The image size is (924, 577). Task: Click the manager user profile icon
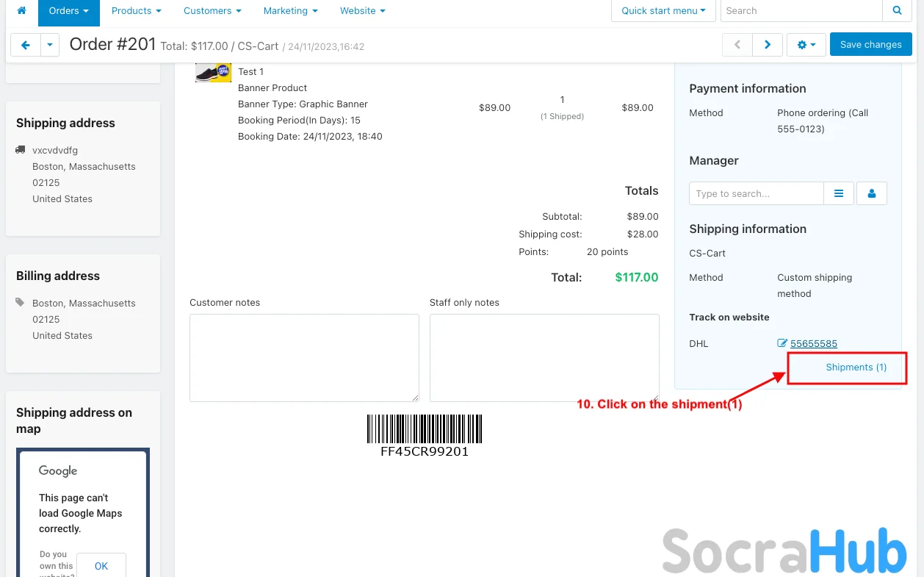(872, 193)
